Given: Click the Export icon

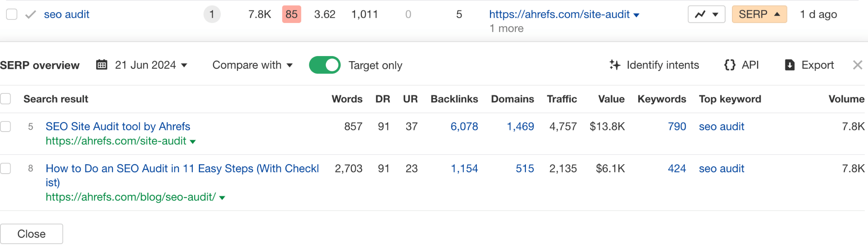Looking at the screenshot, I should [x=790, y=65].
